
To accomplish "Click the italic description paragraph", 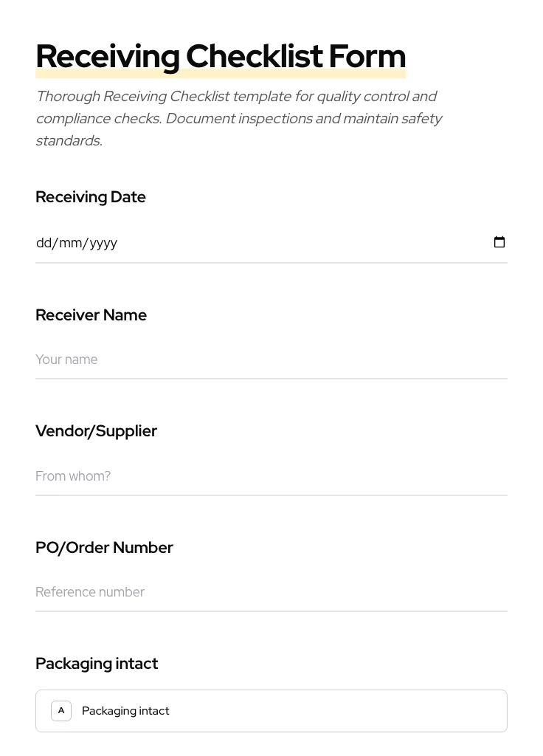I will coord(239,118).
